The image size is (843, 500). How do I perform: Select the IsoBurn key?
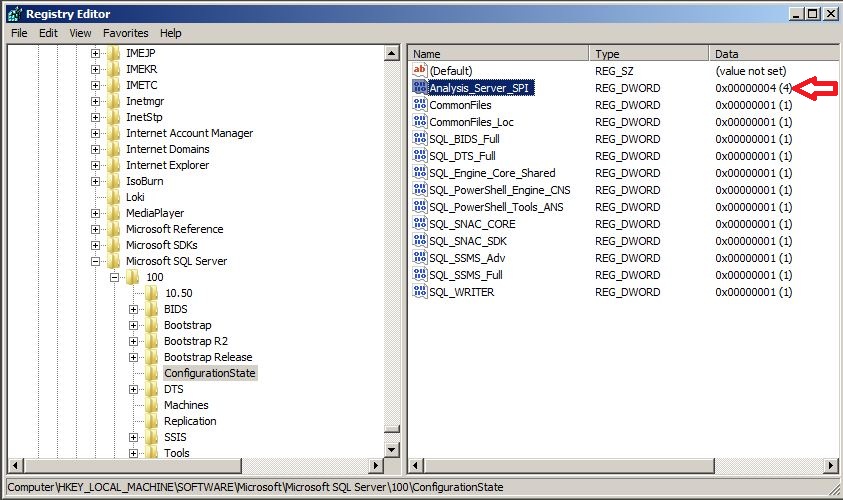coord(145,181)
